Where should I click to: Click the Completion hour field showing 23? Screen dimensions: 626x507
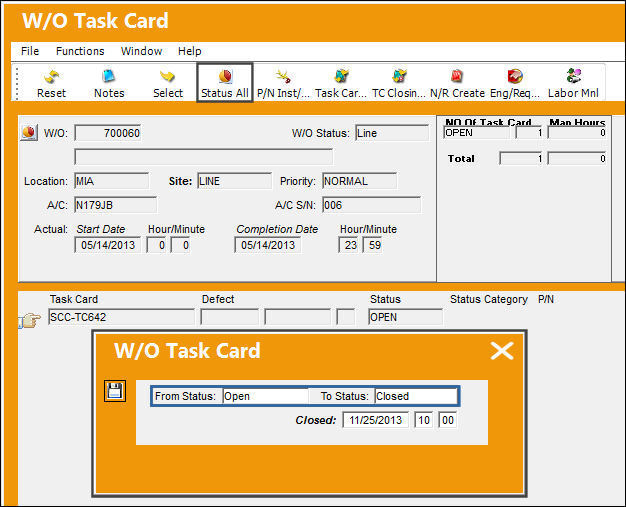348,245
